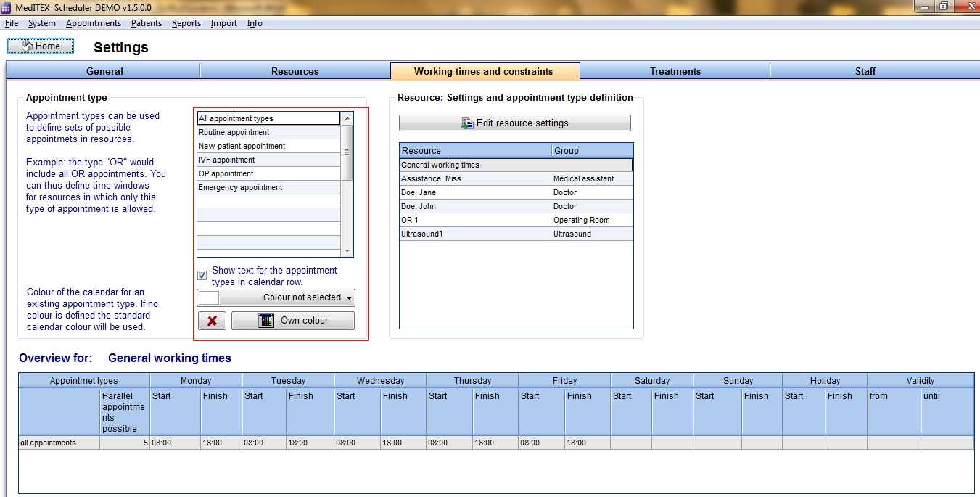Select New patient appointment row

click(x=268, y=146)
